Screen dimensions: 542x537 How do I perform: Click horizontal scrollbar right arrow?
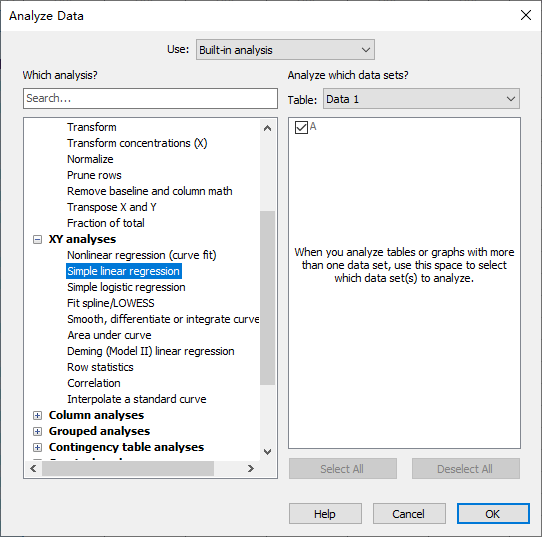coord(251,469)
